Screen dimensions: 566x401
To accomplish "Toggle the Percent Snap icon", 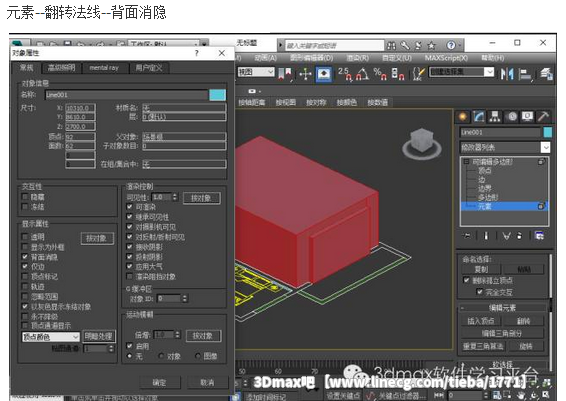I will click(x=380, y=74).
